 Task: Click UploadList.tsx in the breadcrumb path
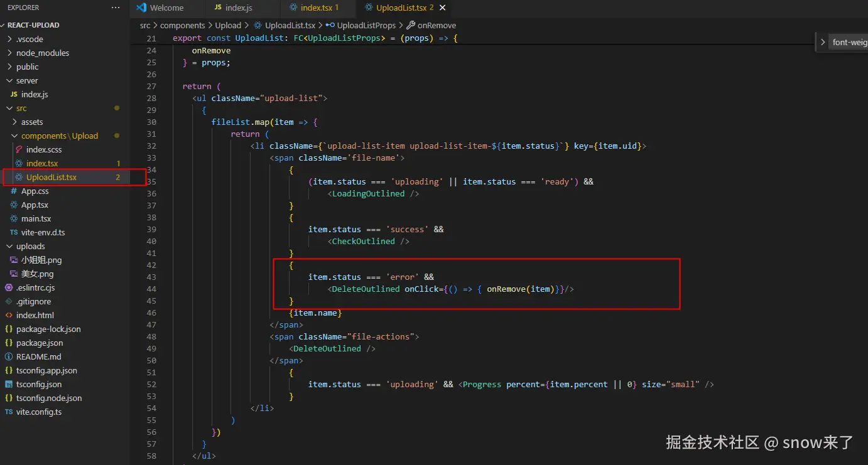pyautogui.click(x=290, y=25)
